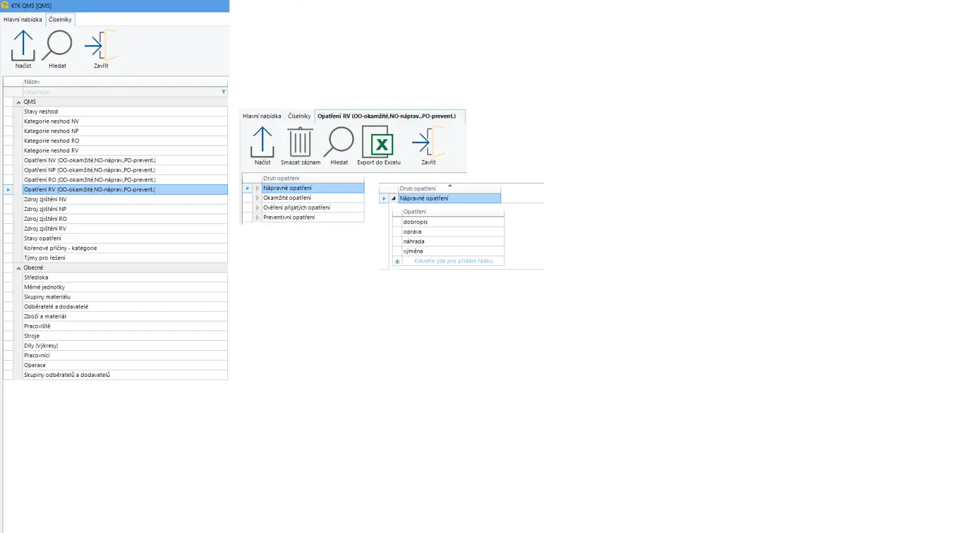The height and width of the screenshot is (533, 980).
Task: Click Zavřít icon beside Export do Excelu
Action: pyautogui.click(x=428, y=143)
